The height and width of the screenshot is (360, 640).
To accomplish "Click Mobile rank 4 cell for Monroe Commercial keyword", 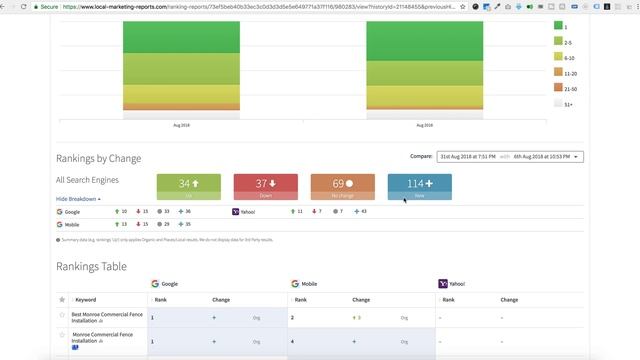I will [292, 342].
